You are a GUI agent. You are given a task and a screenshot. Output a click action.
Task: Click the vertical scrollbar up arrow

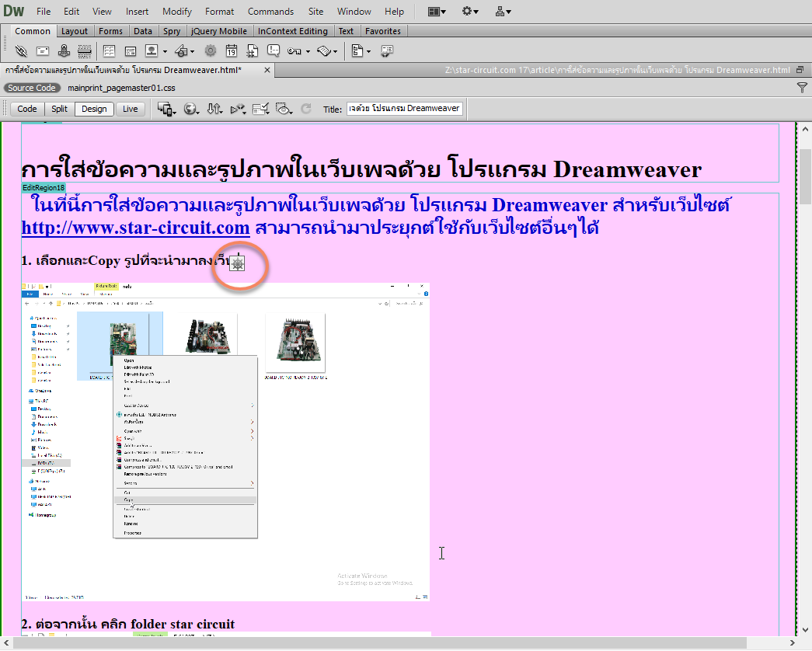point(805,130)
